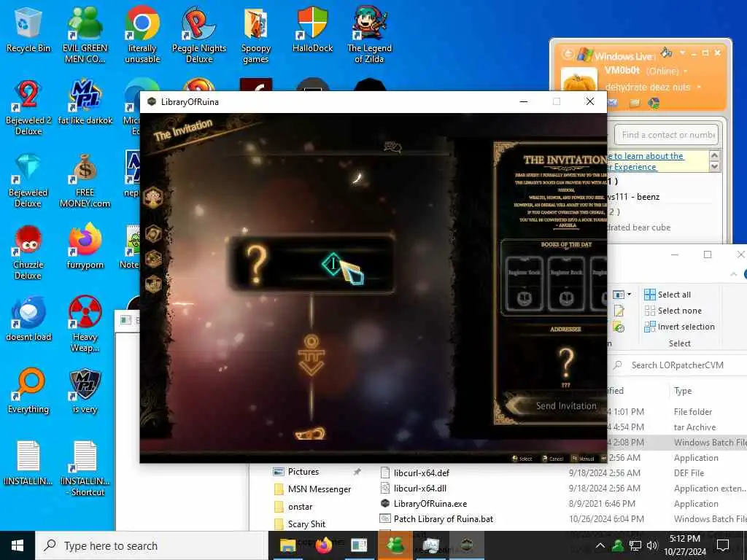Select the Chuzzle Deluxe desktop icon

pos(28,252)
